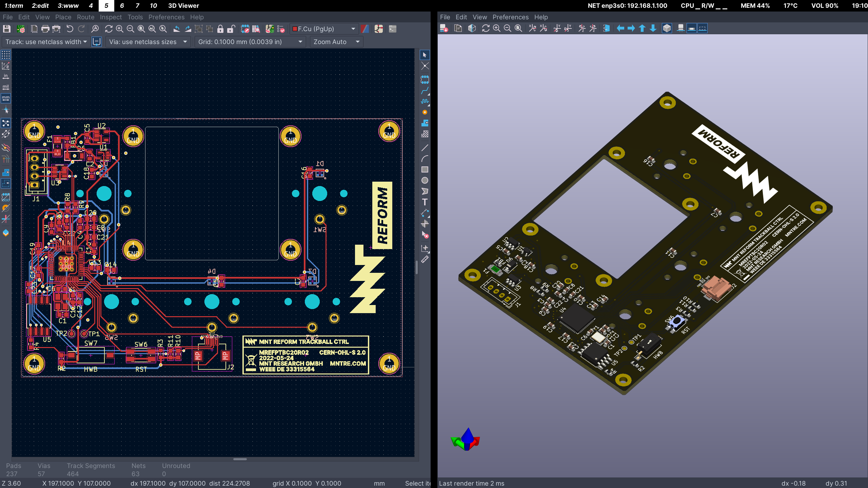Open the Grid size dropdown
The image size is (868, 488).
coord(250,42)
